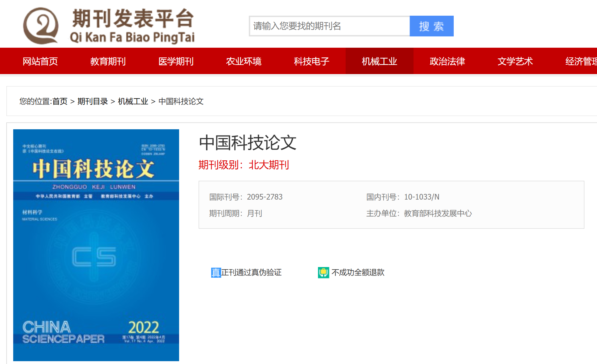Viewport: 597px width, 364px height.
Task: Open the 经济管理 navigation item
Action: coord(582,61)
